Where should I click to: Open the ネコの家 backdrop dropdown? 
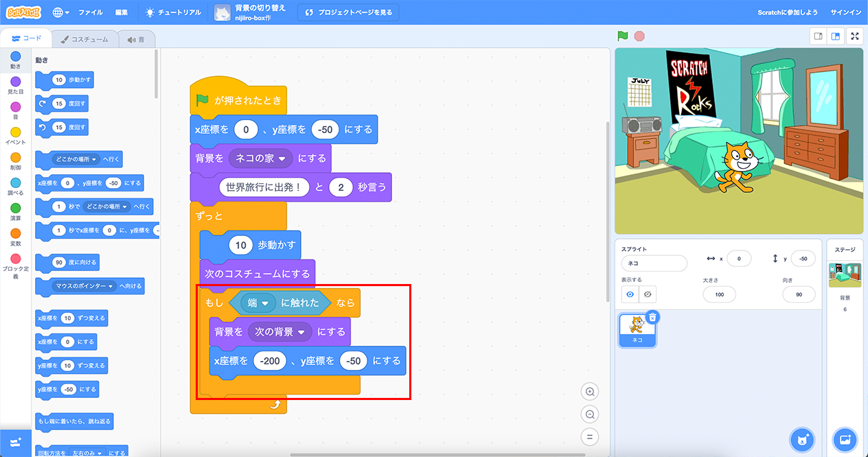coord(282,158)
